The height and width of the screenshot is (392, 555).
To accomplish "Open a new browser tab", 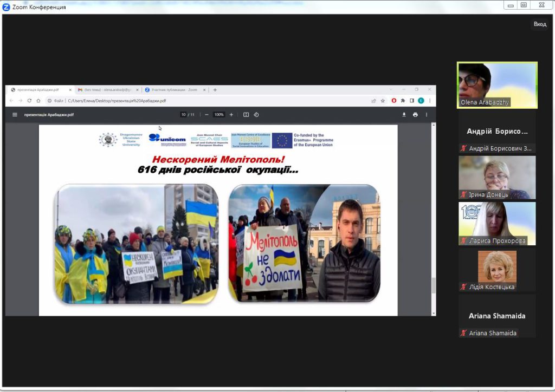I will (215, 90).
